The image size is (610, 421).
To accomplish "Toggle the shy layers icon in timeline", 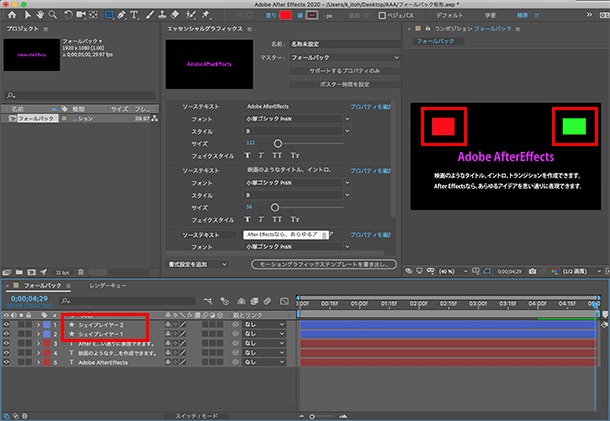I will [241, 301].
